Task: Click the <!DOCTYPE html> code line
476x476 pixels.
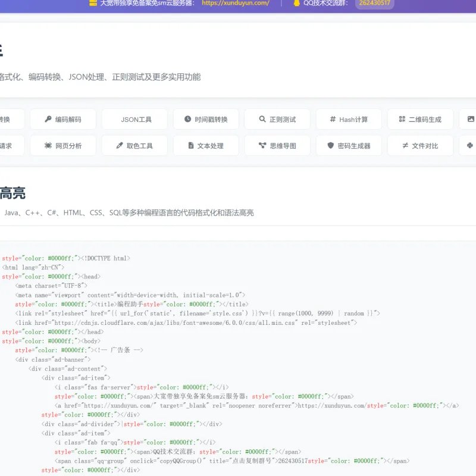Action: pos(66,258)
